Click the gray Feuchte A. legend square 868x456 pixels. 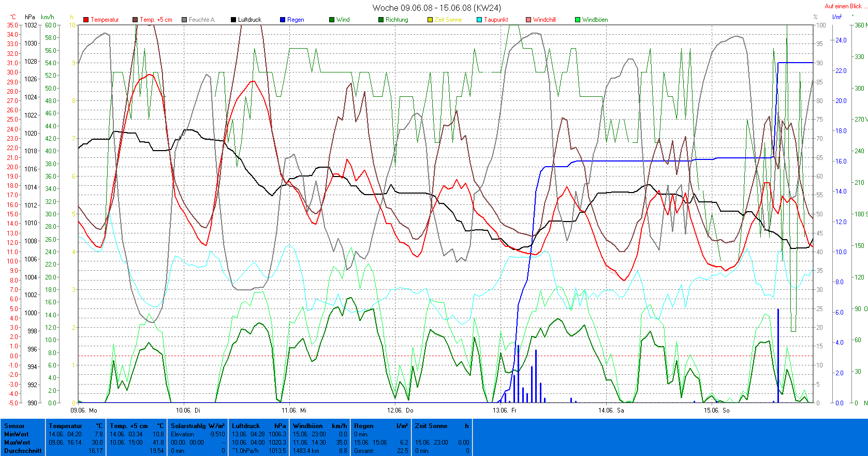(184, 20)
